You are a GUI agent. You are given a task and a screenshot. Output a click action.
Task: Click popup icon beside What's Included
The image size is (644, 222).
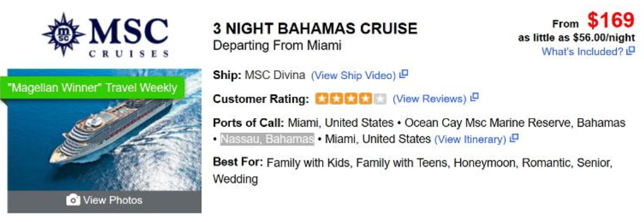tap(630, 51)
